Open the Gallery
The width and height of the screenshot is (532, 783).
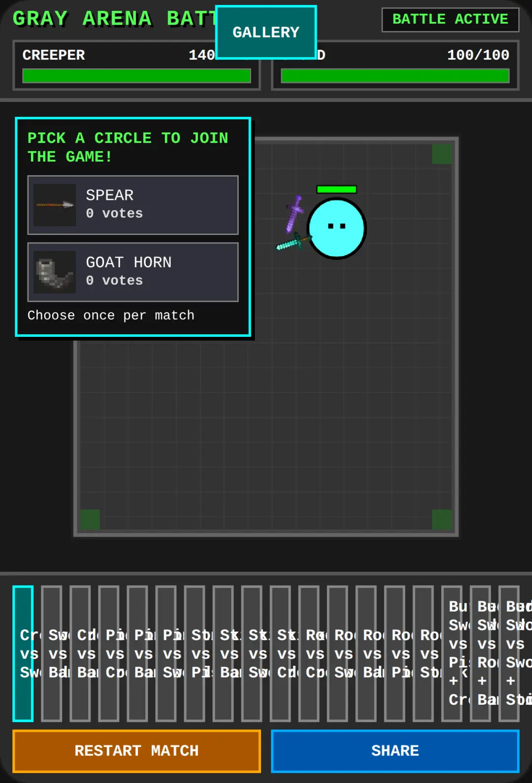tap(266, 33)
